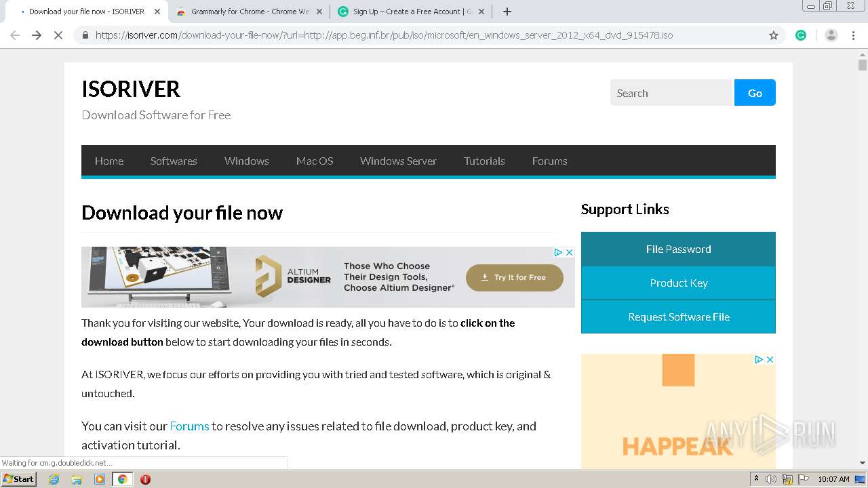Click the Try It for Free ad button
Viewport: 868px width, 488px height.
click(x=514, y=277)
